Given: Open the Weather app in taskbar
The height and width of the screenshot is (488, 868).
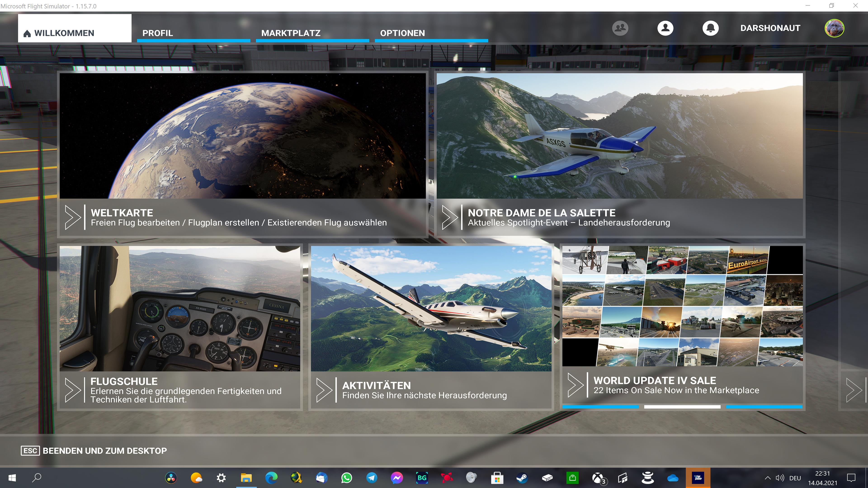Looking at the screenshot, I should coord(196,478).
